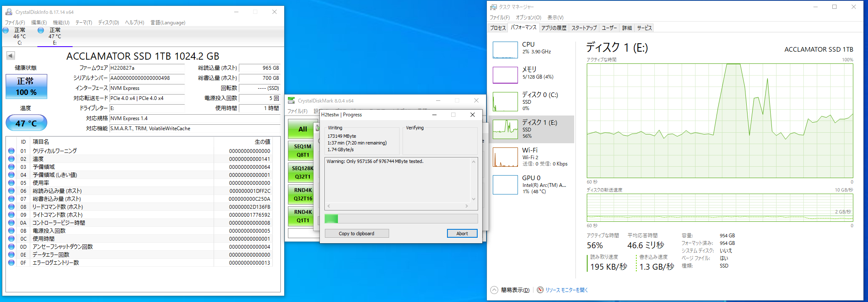Screen dimensions: 868x302
Task: Select GPU 0 in the performance sidebar
Action: click(532, 184)
